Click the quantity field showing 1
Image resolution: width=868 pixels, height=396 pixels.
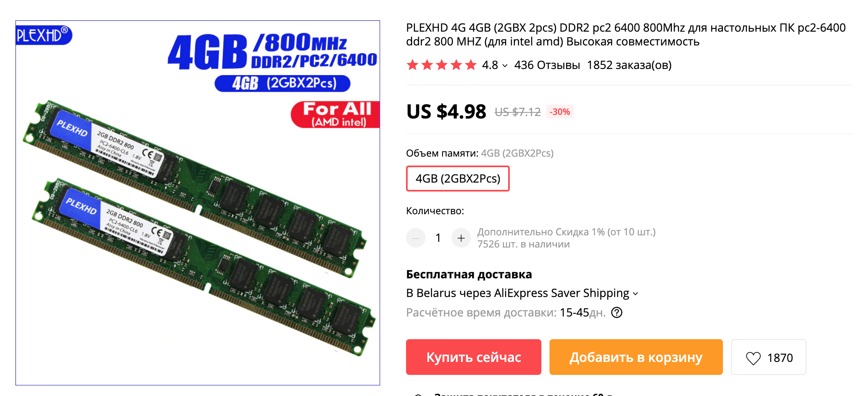438,238
